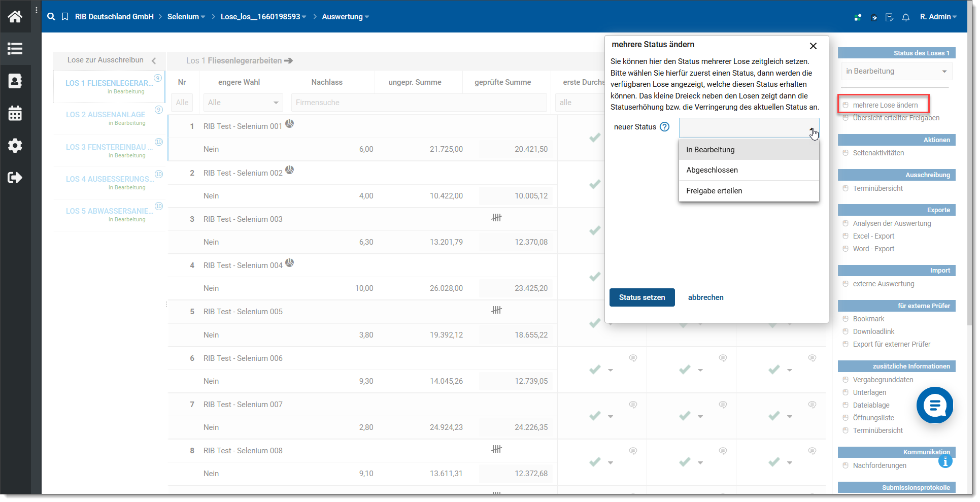Click tally icon in Selenium 005 row

[496, 310]
